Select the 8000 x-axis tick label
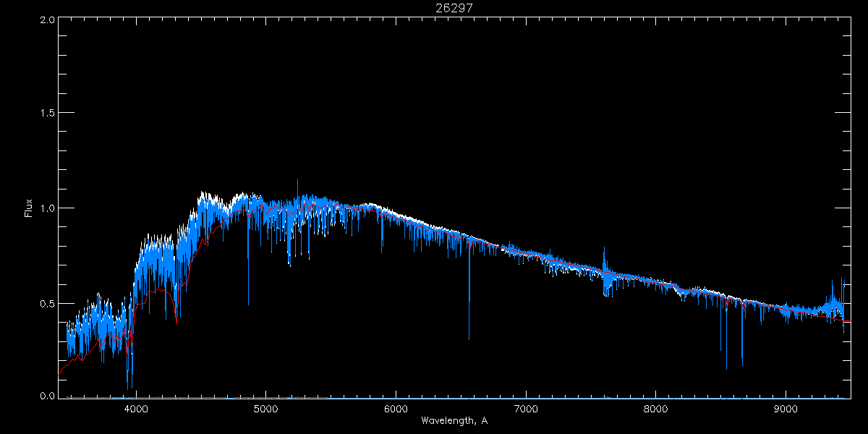This screenshot has width=868, height=434. pyautogui.click(x=656, y=409)
